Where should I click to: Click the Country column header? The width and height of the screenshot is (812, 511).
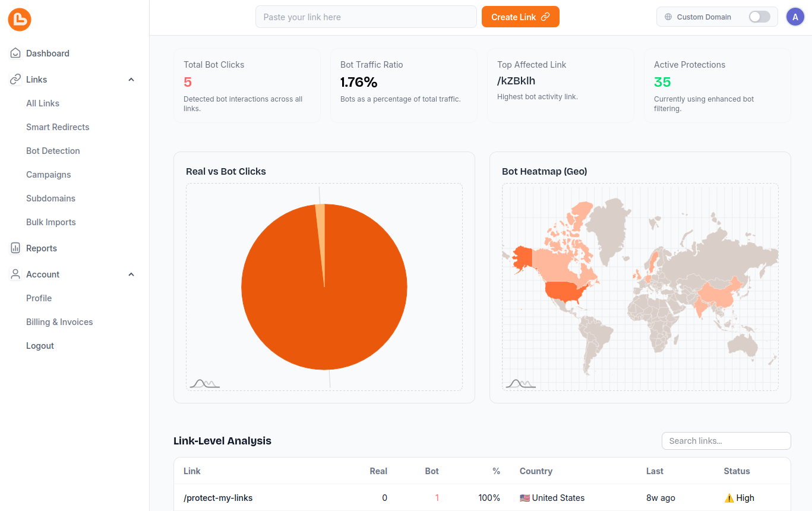pyautogui.click(x=536, y=471)
